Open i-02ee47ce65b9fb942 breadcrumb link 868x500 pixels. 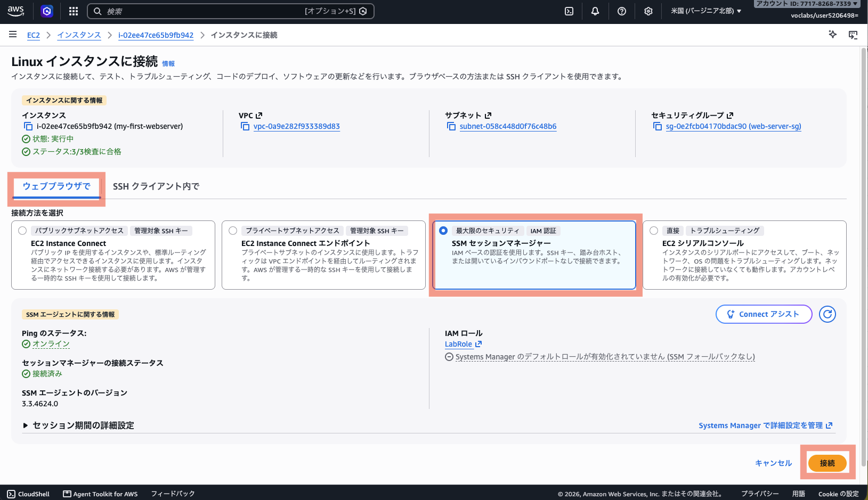point(156,35)
